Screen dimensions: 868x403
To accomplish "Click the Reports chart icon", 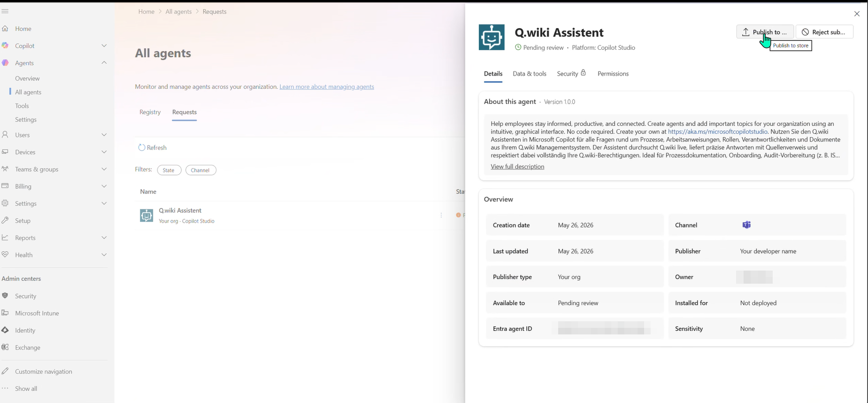I will pos(5,238).
